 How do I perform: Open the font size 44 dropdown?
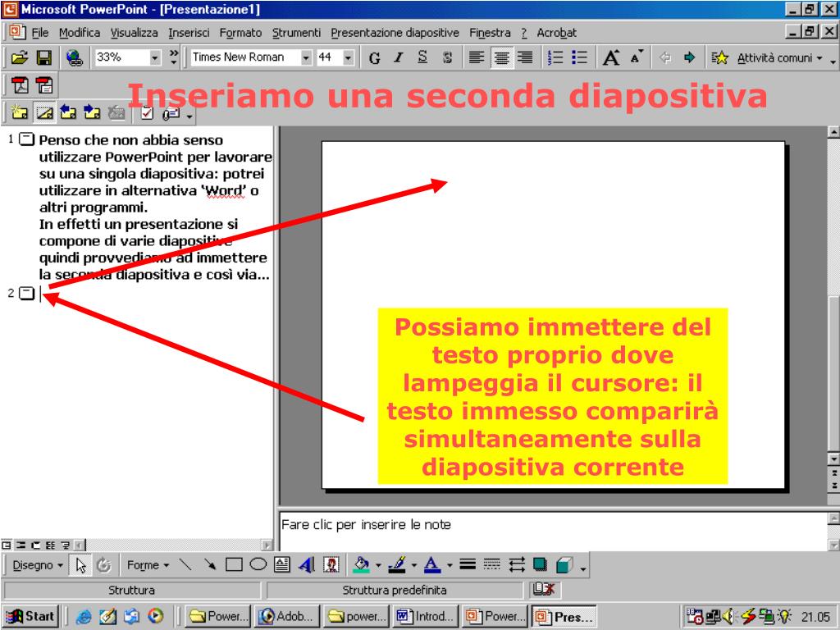pos(348,57)
